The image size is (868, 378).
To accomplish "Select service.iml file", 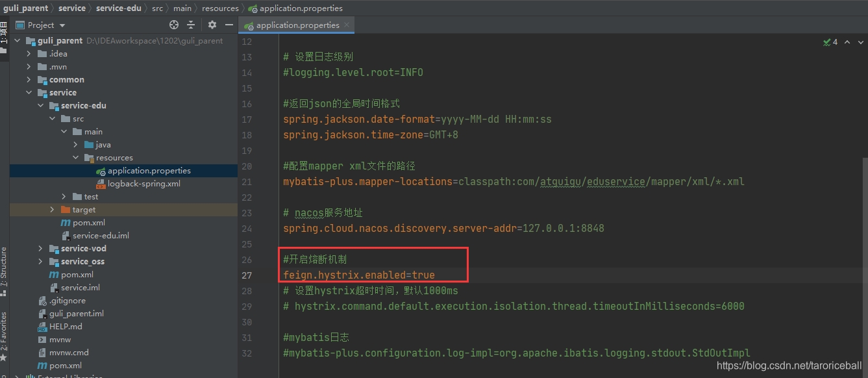I will click(x=80, y=287).
